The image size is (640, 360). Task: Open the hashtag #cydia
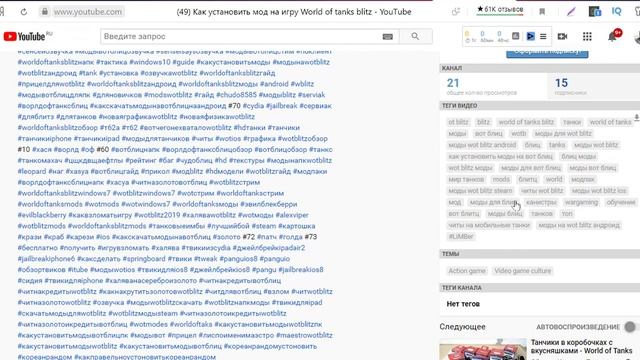coord(253,106)
